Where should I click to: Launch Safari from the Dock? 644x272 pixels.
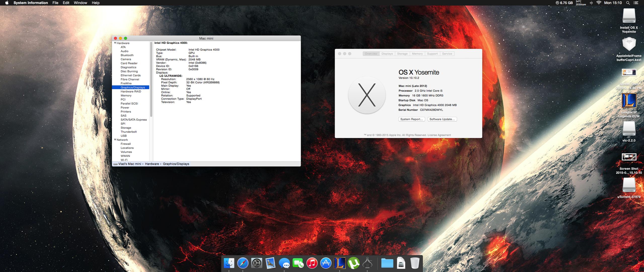point(243,263)
